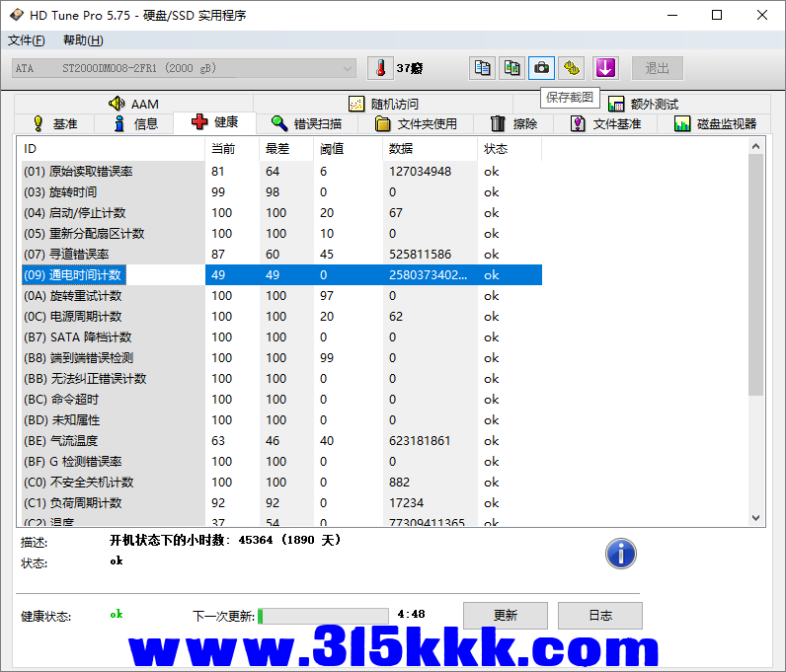The height and width of the screenshot is (672, 786).
Task: Click data value 623181861
Action: pos(420,440)
